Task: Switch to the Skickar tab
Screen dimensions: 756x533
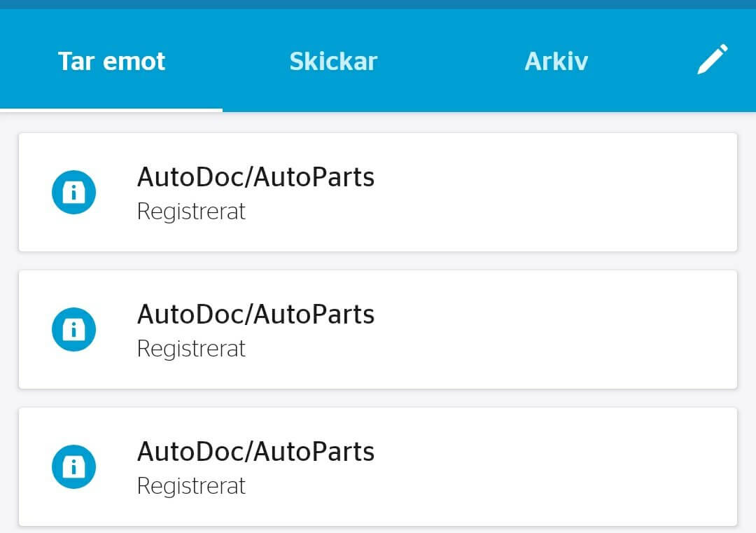Action: click(x=333, y=61)
